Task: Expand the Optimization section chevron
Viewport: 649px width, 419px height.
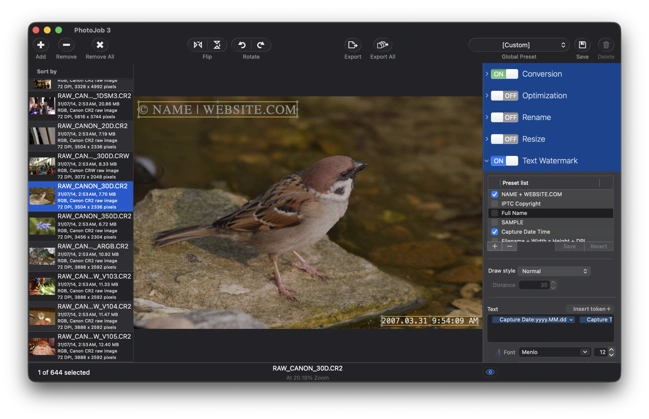Action: click(x=487, y=96)
